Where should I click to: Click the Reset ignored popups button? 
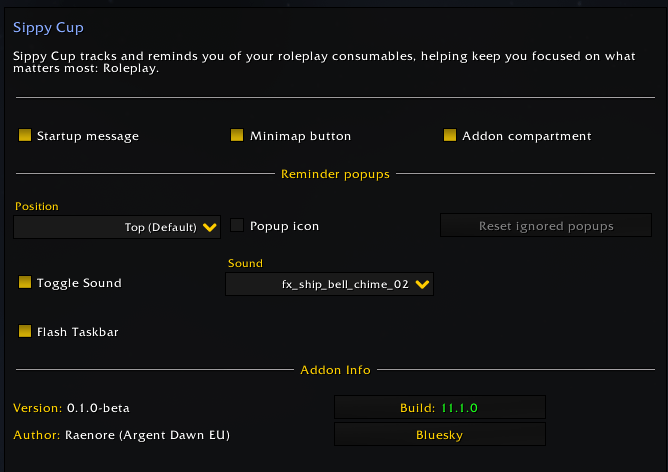[x=546, y=225]
